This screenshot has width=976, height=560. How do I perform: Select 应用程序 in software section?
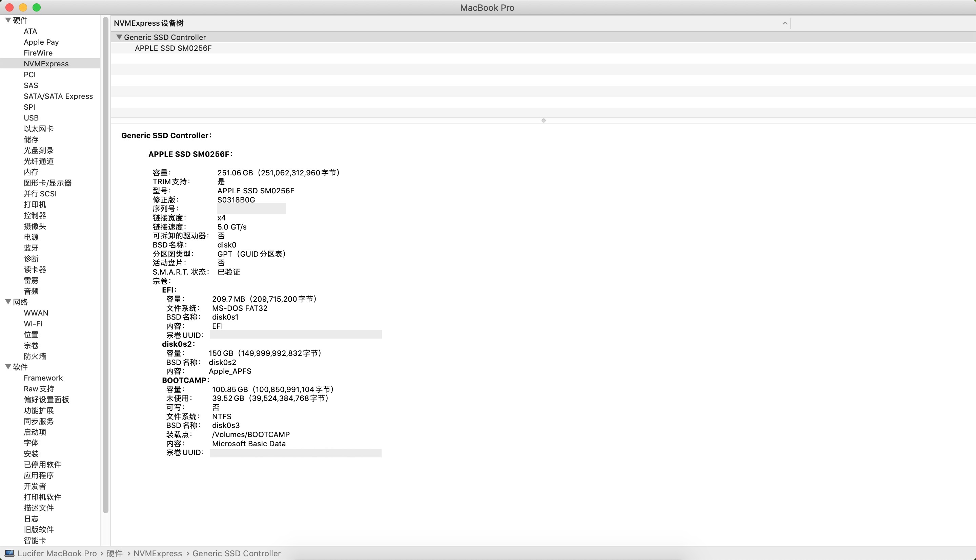point(39,475)
